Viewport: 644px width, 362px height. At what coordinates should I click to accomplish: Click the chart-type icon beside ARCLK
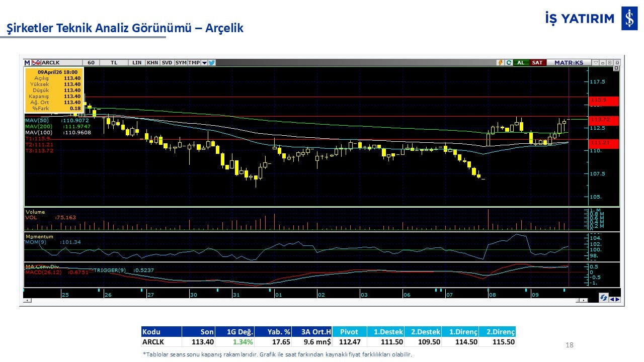[36, 63]
